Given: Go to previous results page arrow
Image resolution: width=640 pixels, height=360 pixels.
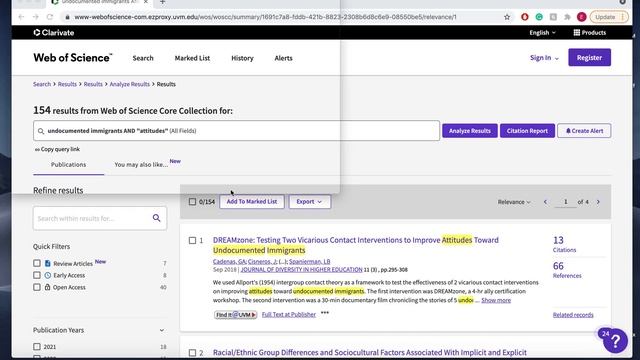Looking at the screenshot, I should coord(545,202).
